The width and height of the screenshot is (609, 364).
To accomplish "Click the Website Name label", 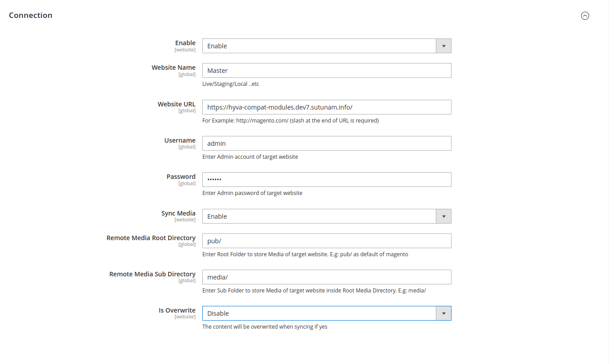I will point(174,68).
